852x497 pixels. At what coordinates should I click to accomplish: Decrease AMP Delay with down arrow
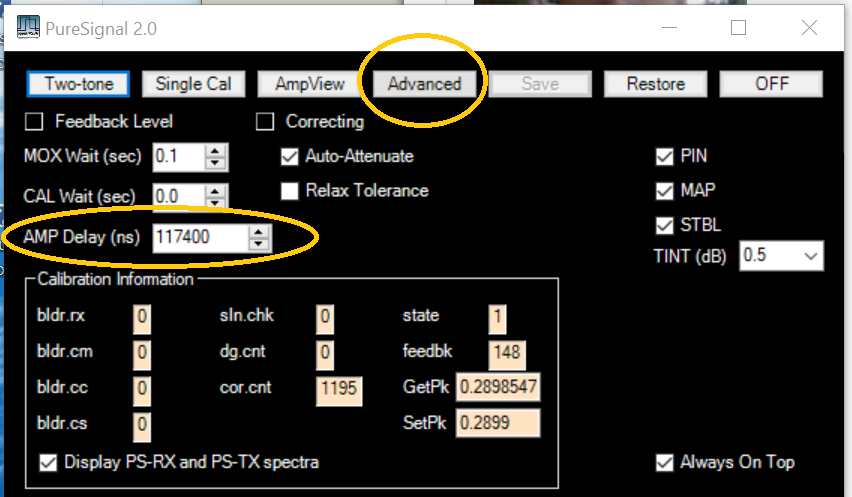(x=259, y=244)
